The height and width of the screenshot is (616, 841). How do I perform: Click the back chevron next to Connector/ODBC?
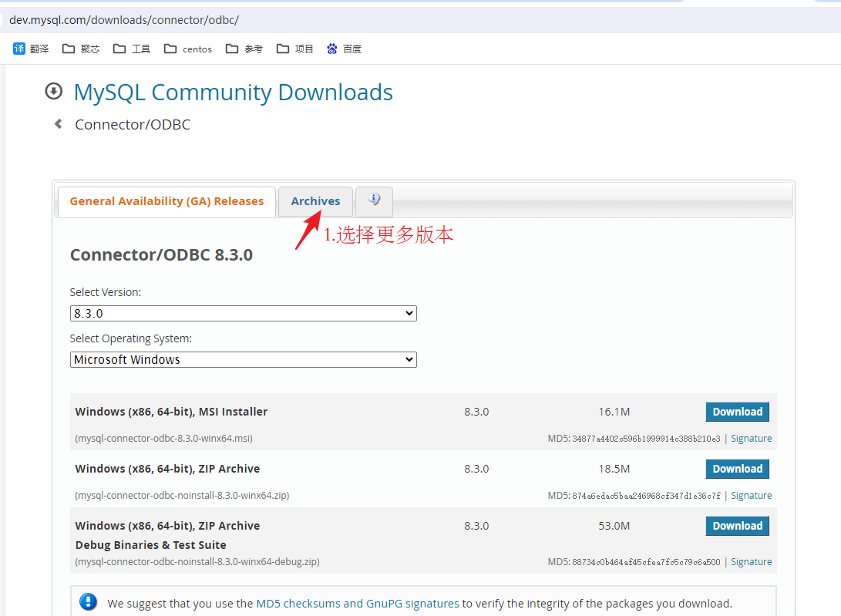pyautogui.click(x=59, y=124)
